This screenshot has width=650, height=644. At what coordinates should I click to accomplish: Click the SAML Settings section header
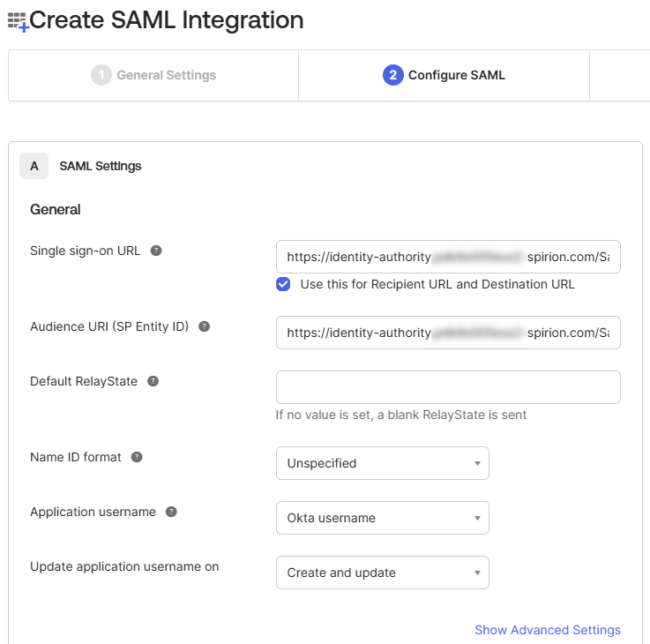tap(101, 166)
